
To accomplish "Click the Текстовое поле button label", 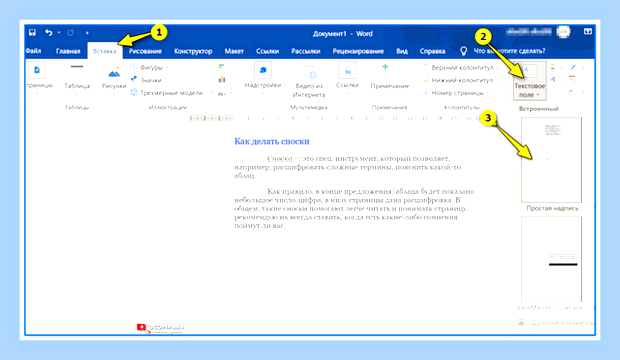I will 529,90.
